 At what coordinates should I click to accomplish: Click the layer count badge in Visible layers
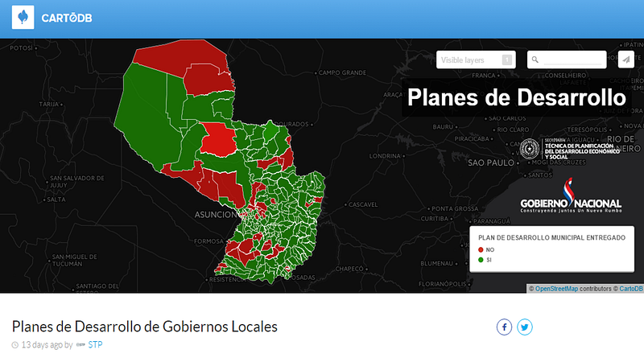[x=507, y=60]
